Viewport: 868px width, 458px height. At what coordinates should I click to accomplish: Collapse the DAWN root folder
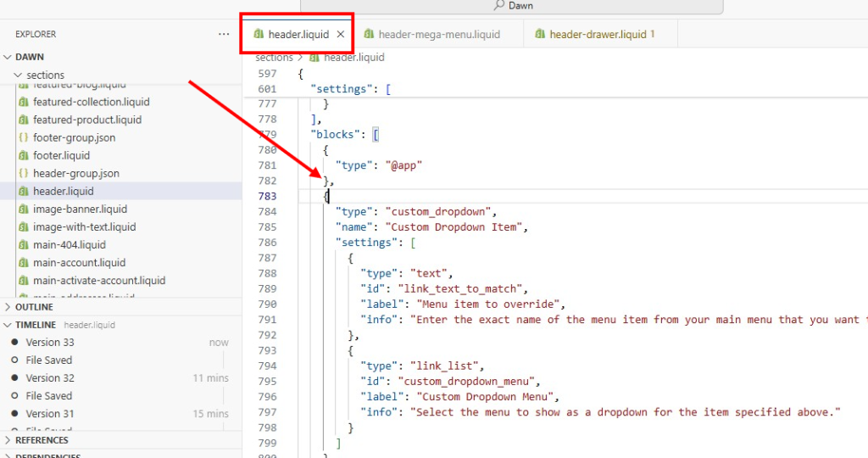pyautogui.click(x=8, y=57)
